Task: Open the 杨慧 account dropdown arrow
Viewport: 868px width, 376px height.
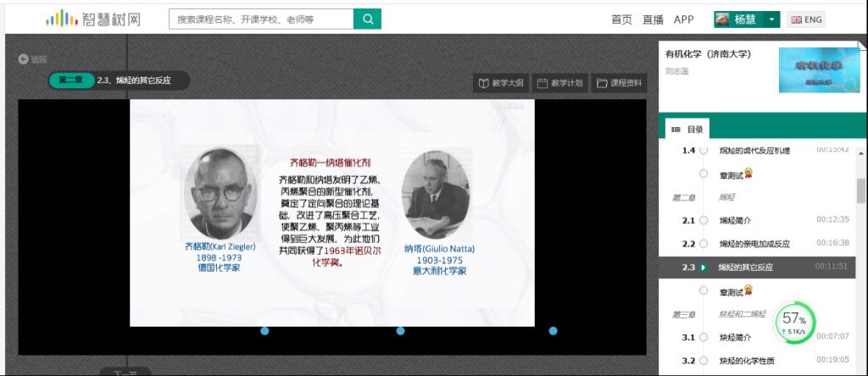Action: coord(772,19)
